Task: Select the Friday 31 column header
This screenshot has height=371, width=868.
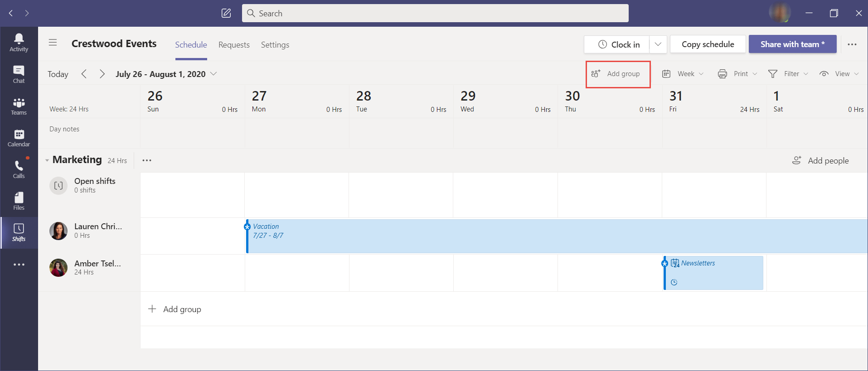Action: (714, 101)
